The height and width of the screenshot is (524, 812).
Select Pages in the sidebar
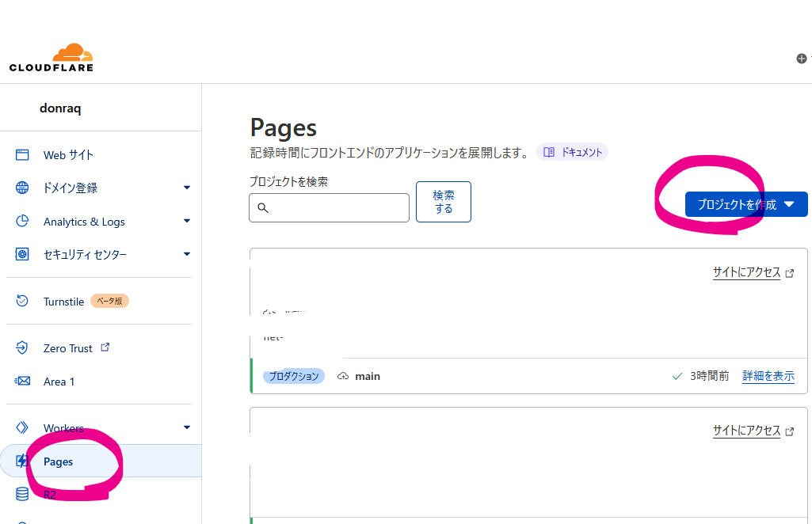pos(58,461)
